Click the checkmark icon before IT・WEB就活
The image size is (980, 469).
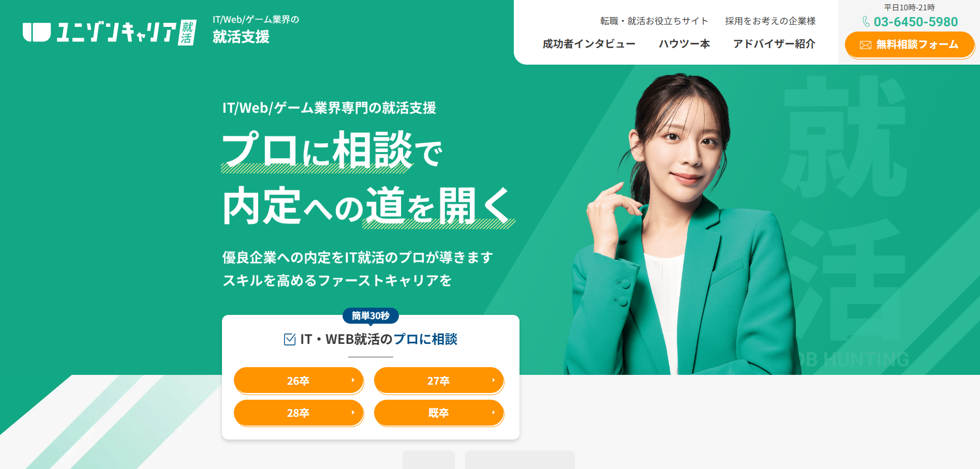290,339
